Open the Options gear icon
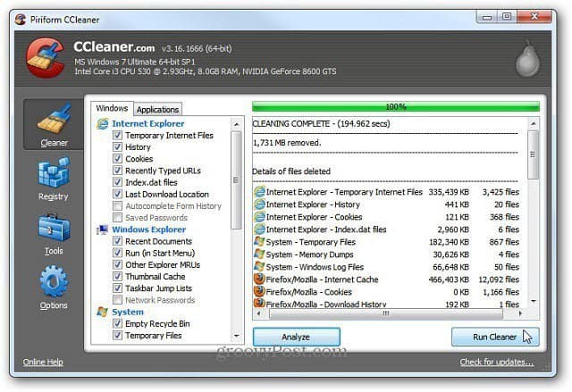The width and height of the screenshot is (572, 392). [54, 281]
